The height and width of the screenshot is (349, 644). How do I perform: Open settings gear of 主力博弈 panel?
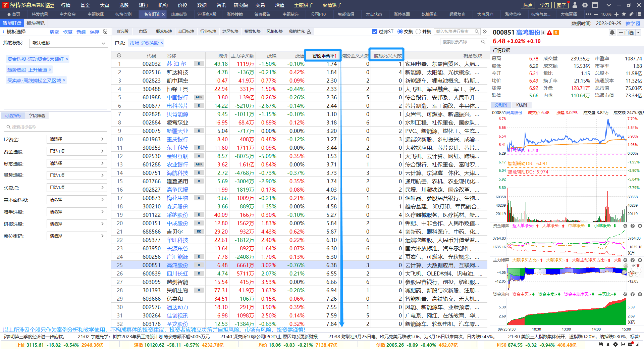[x=625, y=260]
